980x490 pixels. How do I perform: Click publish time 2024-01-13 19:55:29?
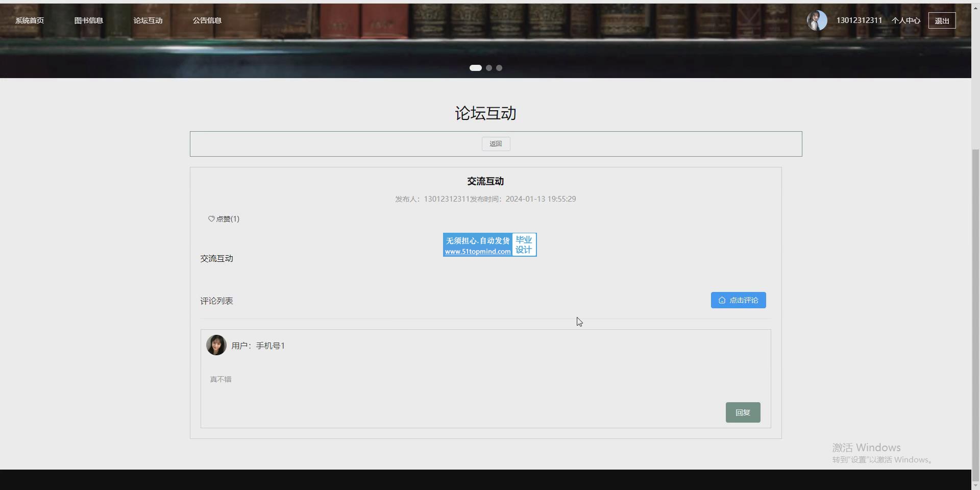coord(541,199)
